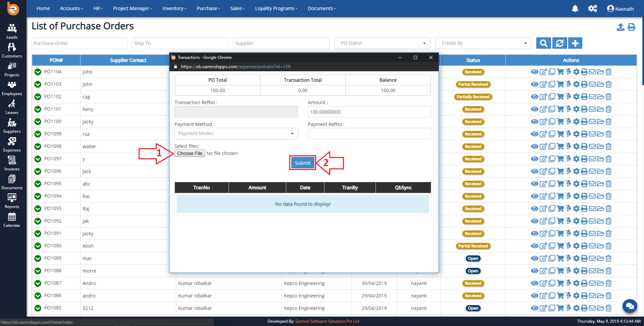Open the Navnath user menu
Screen dimensions: 644x326
click(x=621, y=9)
